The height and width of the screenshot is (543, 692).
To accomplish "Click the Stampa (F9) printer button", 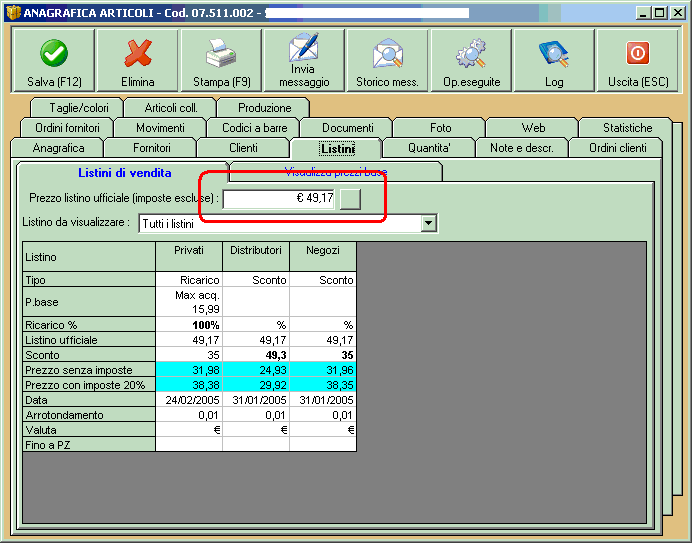I will [222, 60].
